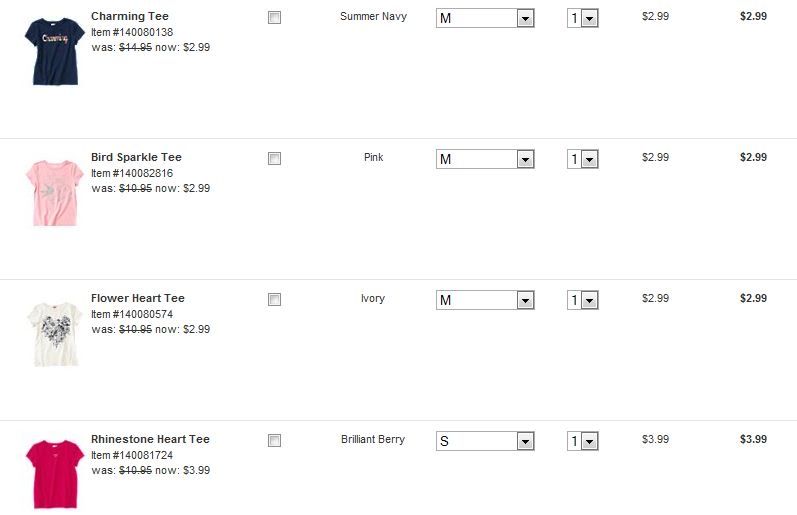The width and height of the screenshot is (797, 515).
Task: Click the Rhinestone Heart Tee name link
Action: 150,440
